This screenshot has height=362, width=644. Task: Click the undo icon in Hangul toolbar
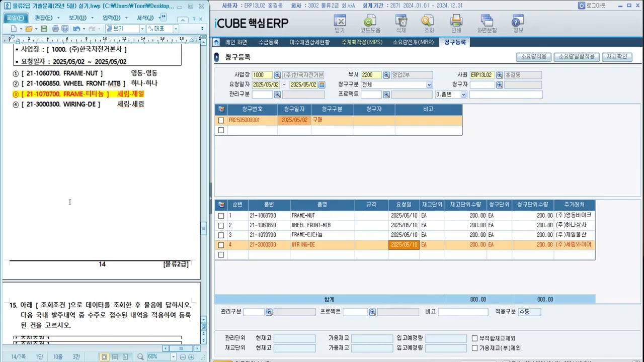[x=76, y=29]
